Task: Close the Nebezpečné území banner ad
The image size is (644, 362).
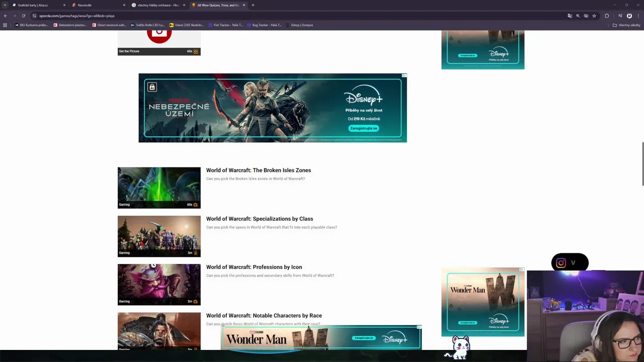Action: click(x=404, y=75)
